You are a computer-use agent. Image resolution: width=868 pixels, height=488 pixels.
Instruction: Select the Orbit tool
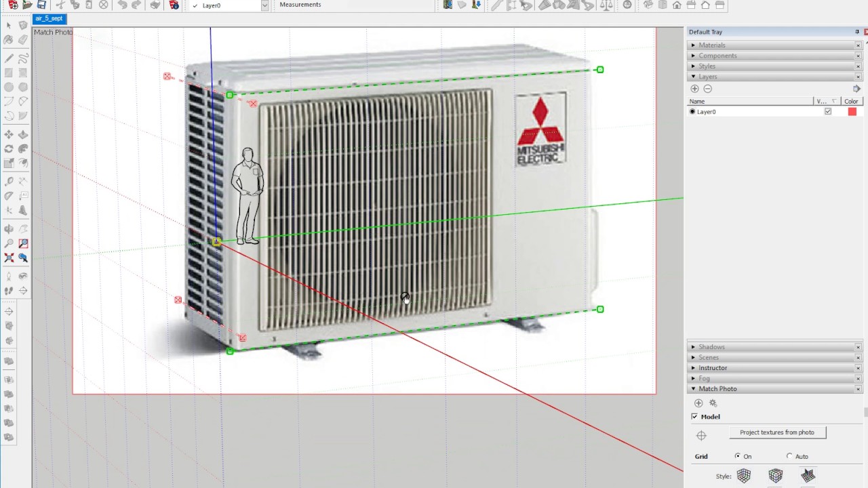pyautogui.click(x=8, y=229)
